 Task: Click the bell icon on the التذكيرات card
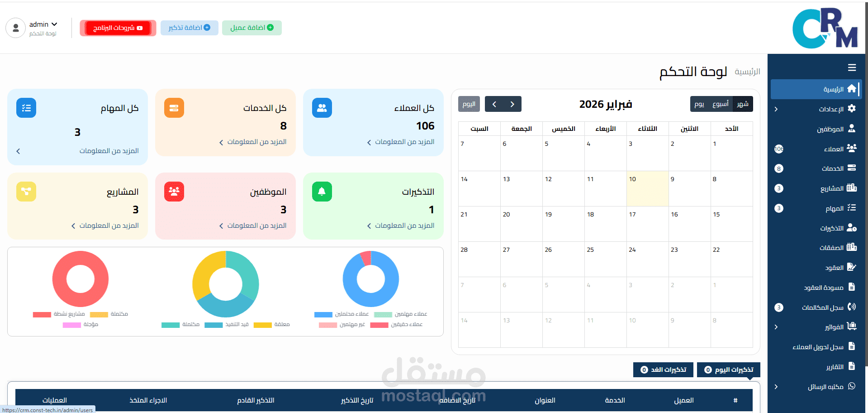tap(321, 192)
